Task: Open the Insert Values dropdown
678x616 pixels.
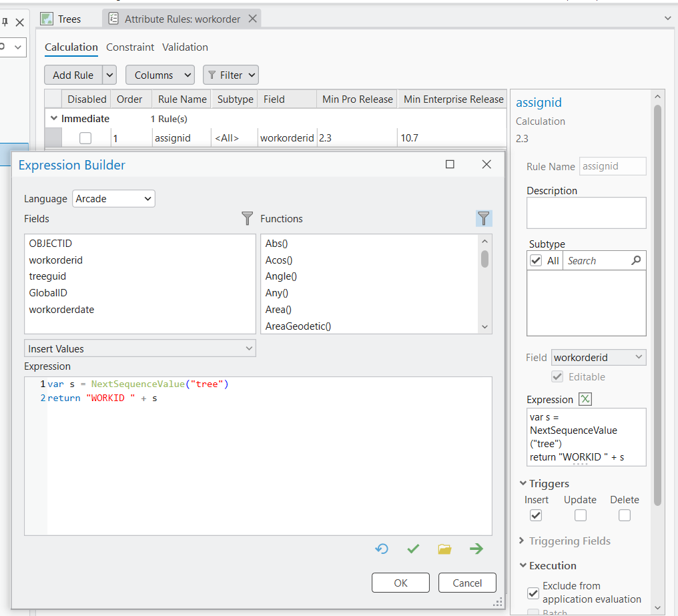Action: tap(140, 348)
